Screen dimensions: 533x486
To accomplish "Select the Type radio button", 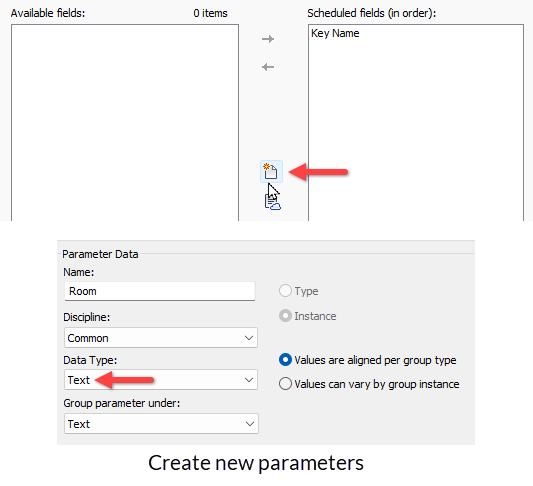I will 285,291.
